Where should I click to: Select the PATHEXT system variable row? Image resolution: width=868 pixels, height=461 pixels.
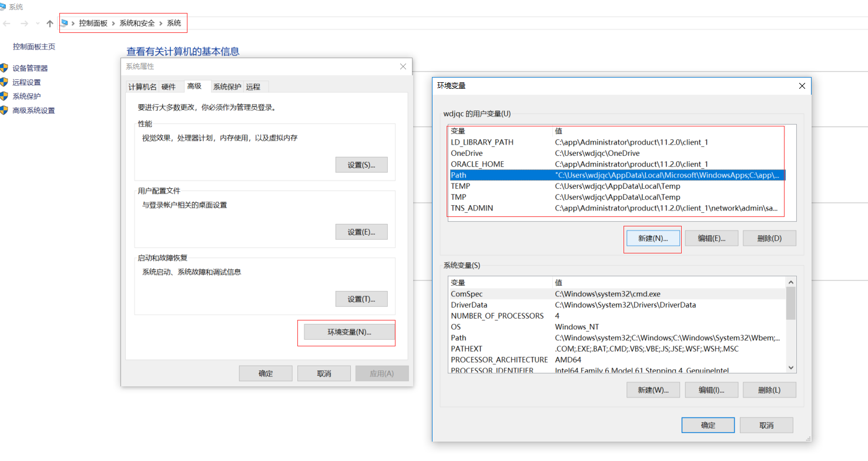[617, 349]
